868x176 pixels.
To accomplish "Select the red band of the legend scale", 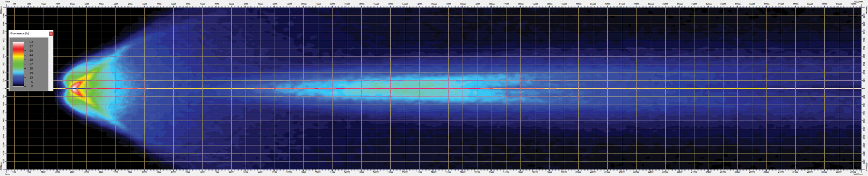I will tap(18, 50).
